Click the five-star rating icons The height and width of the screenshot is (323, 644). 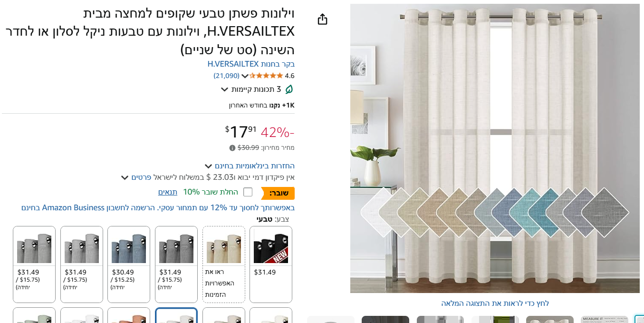[266, 76]
